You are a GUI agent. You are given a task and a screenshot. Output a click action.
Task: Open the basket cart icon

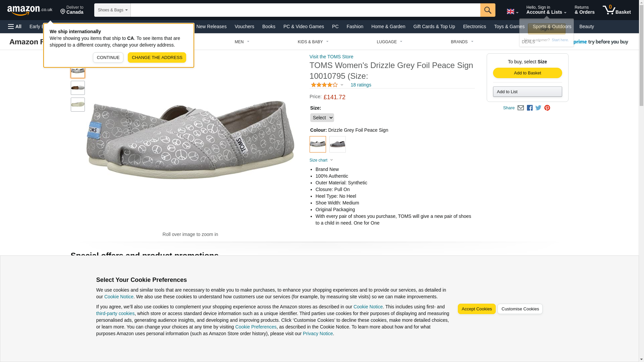616,10
